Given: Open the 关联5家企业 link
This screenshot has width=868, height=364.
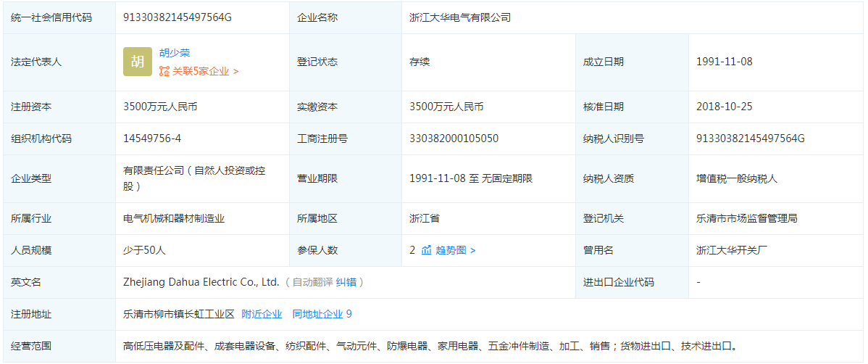Looking at the screenshot, I should click(x=200, y=71).
